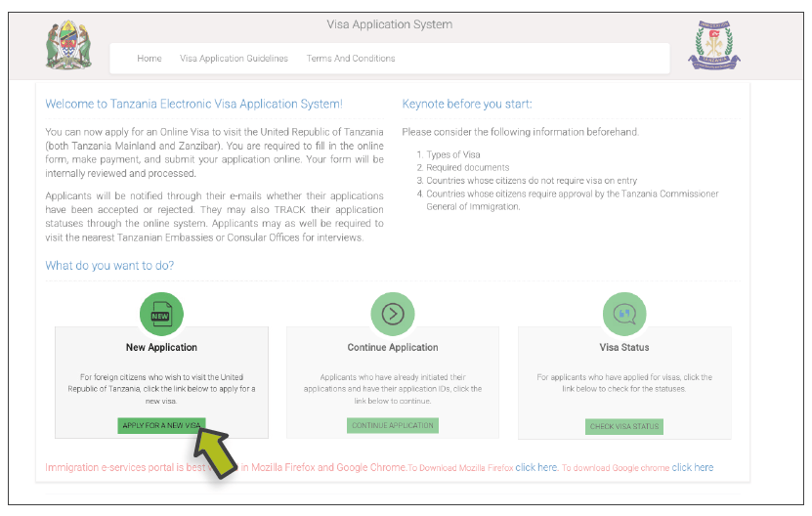The image size is (812, 516).
Task: Click the CONTINUE APPLICATION button
Action: (393, 425)
